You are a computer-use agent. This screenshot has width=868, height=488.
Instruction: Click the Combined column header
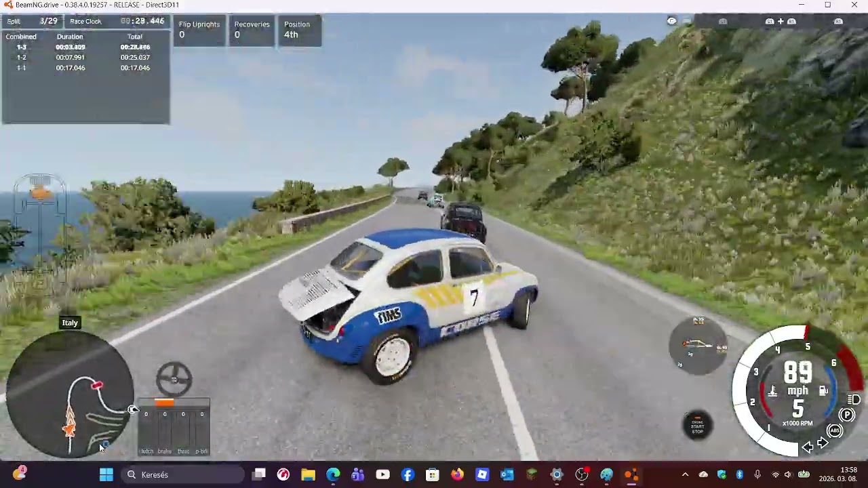(21, 37)
